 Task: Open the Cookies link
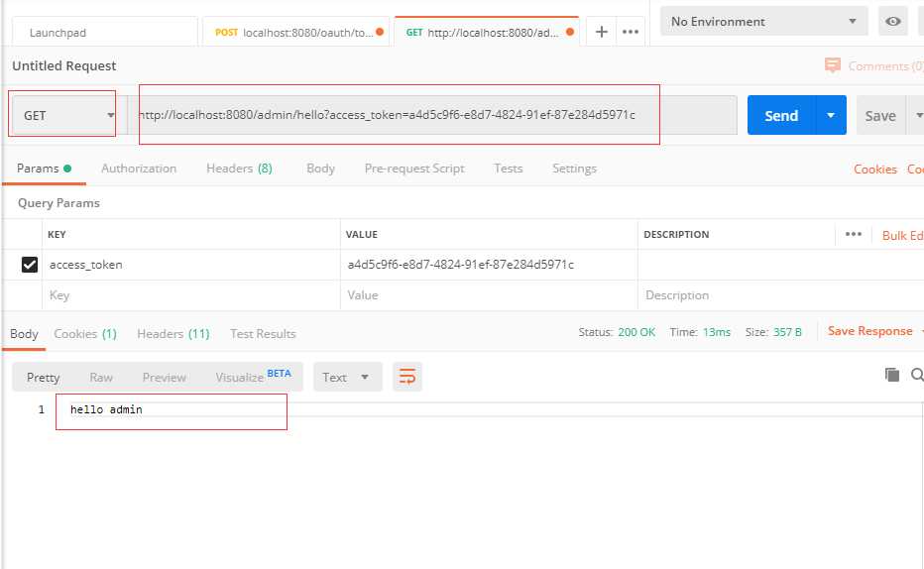(875, 170)
